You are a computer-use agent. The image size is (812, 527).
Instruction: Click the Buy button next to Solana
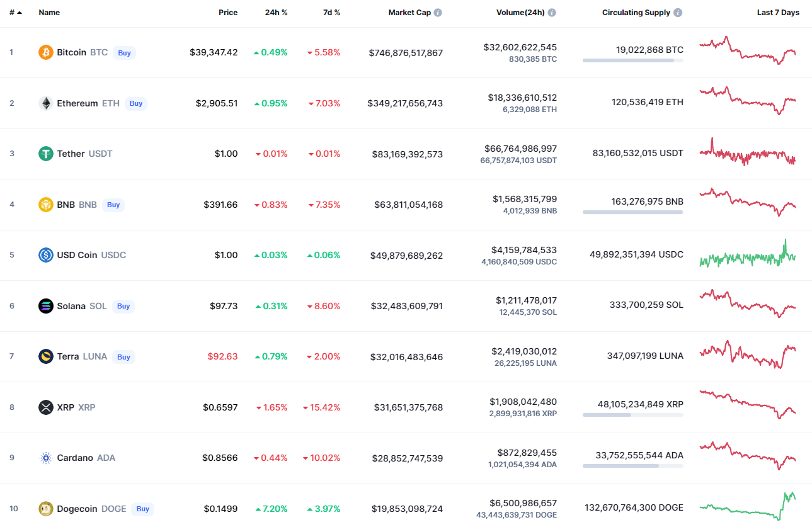click(x=123, y=306)
